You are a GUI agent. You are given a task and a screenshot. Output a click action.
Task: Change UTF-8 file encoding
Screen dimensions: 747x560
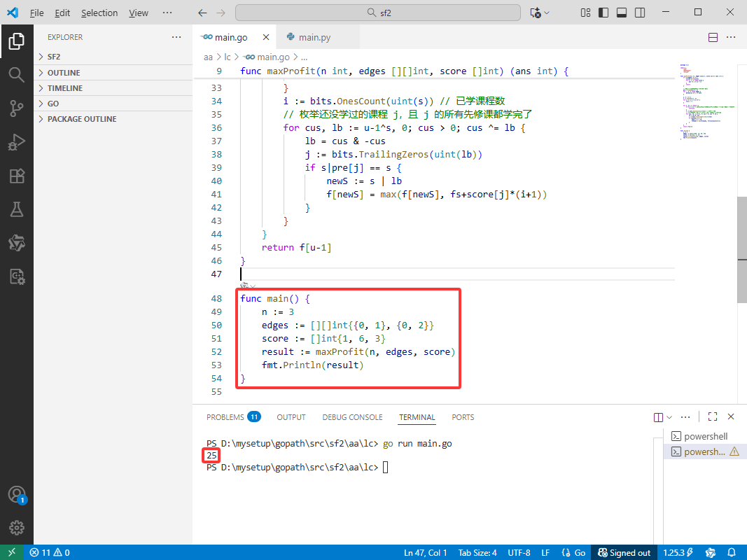pyautogui.click(x=519, y=552)
